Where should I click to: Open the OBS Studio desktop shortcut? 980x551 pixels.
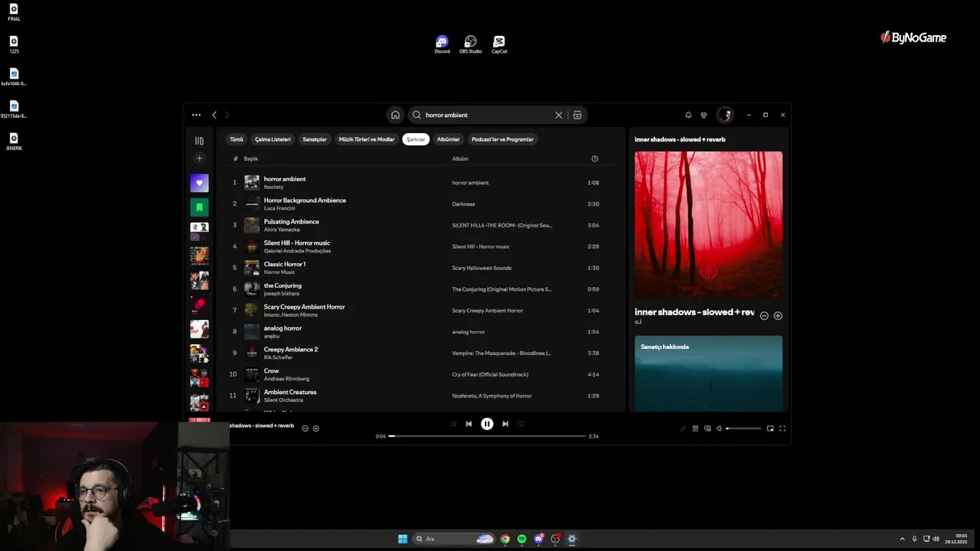click(470, 44)
